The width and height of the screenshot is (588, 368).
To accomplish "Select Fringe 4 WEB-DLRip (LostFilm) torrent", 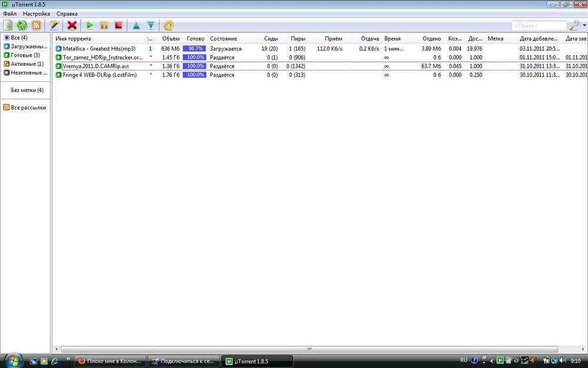I will [100, 75].
